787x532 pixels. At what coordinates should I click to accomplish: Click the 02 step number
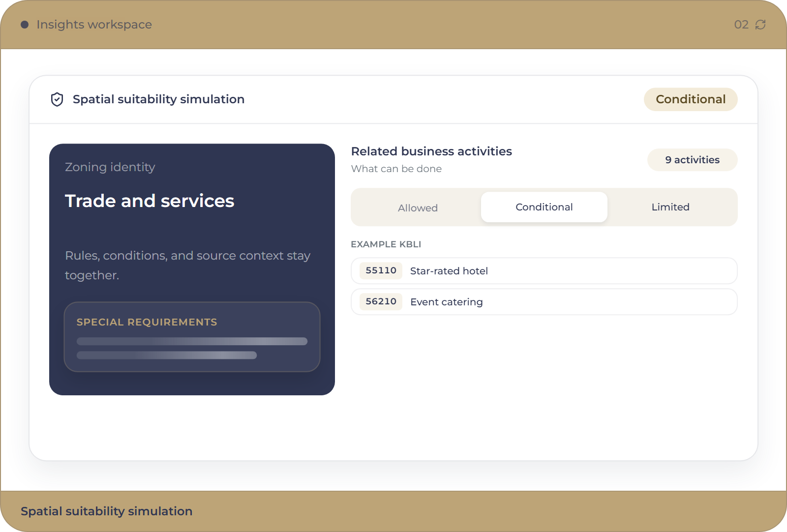(741, 25)
